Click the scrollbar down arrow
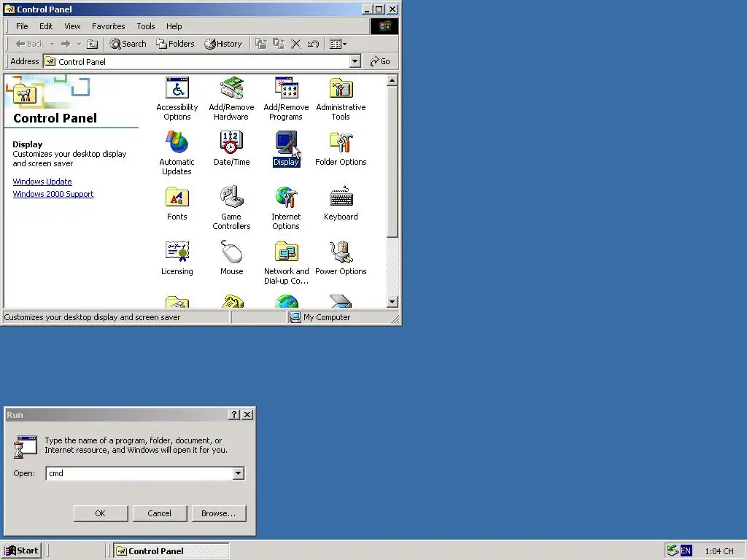The image size is (747, 560). [x=392, y=301]
